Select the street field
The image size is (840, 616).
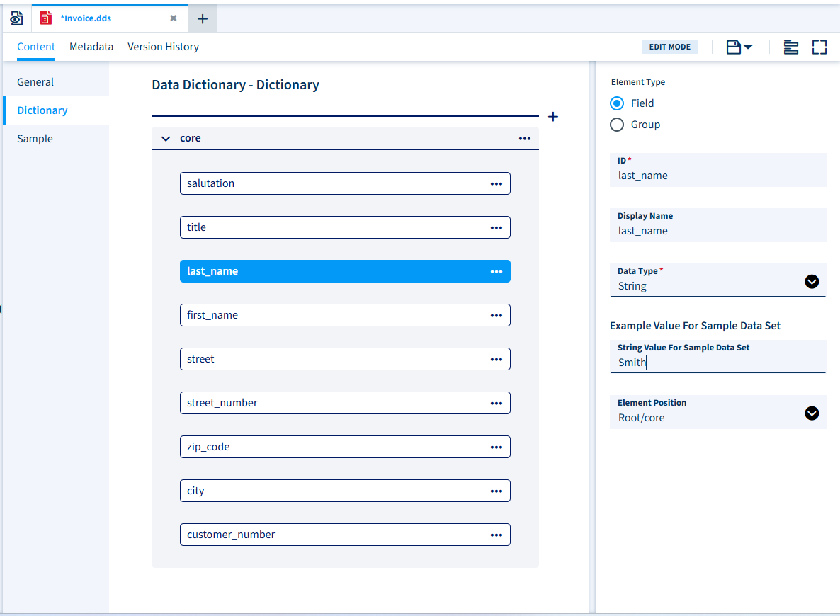click(x=345, y=359)
